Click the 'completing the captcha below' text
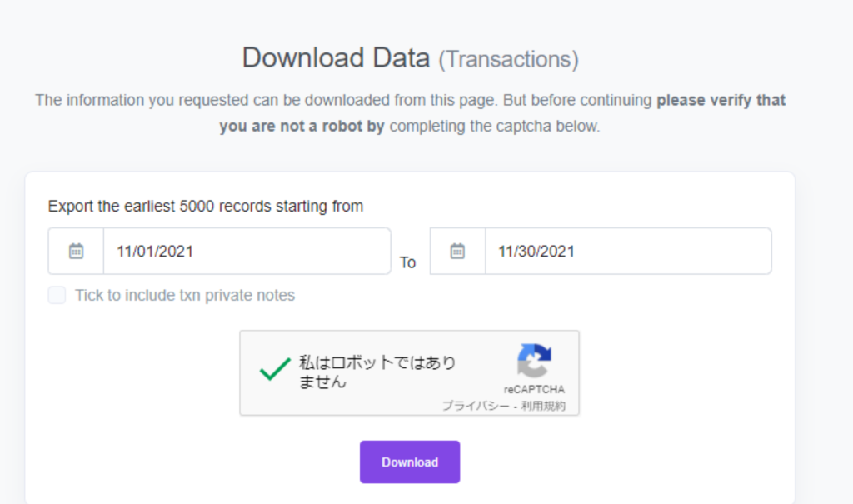The width and height of the screenshot is (853, 504). (x=495, y=127)
